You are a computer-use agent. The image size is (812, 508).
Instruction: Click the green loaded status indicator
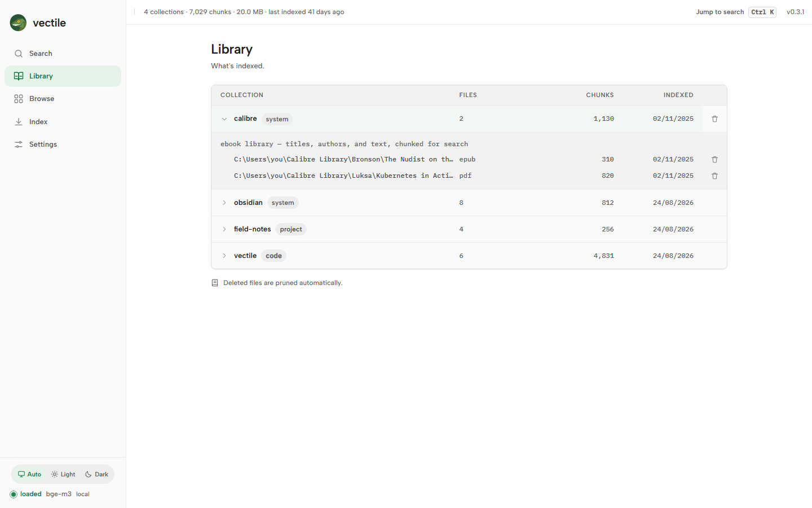click(x=14, y=494)
